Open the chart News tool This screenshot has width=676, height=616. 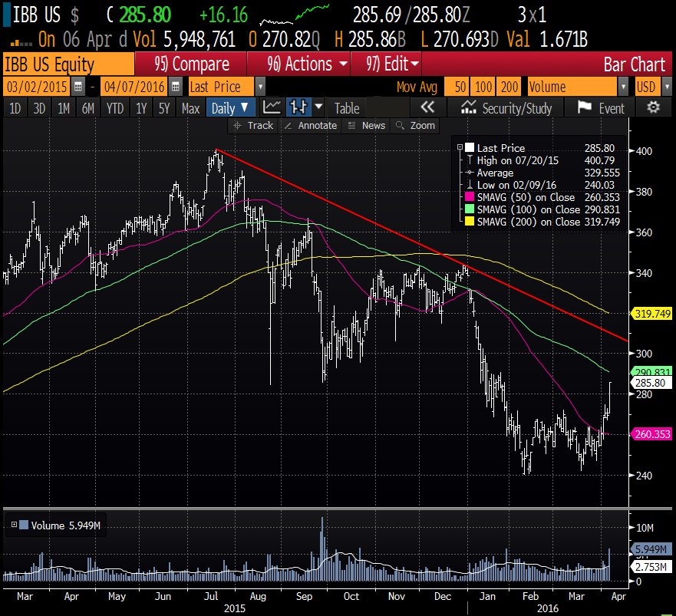pos(367,126)
